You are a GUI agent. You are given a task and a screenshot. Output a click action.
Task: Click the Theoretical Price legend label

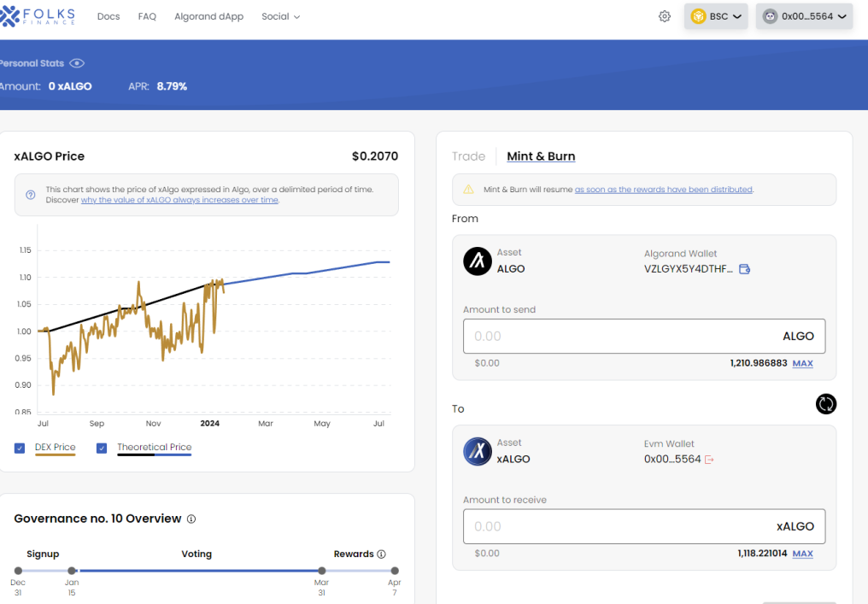pos(154,447)
